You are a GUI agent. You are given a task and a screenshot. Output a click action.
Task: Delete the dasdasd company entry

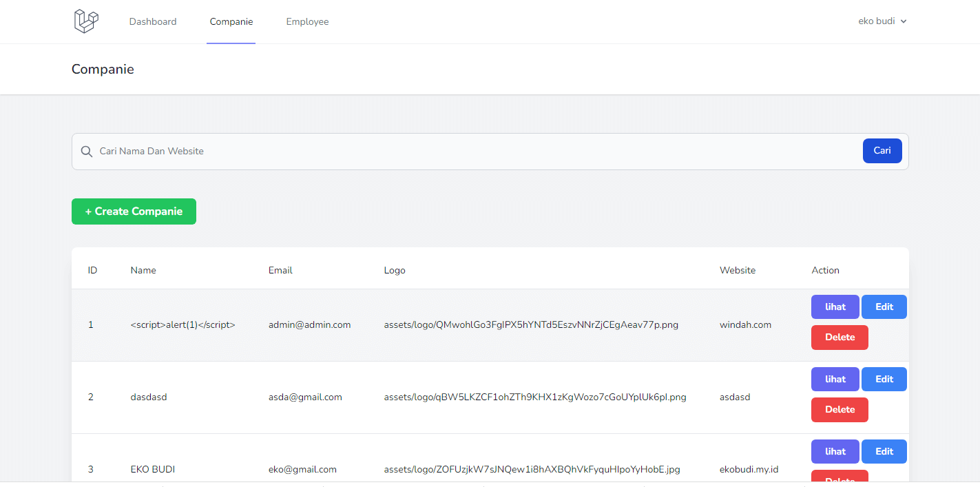(x=840, y=410)
